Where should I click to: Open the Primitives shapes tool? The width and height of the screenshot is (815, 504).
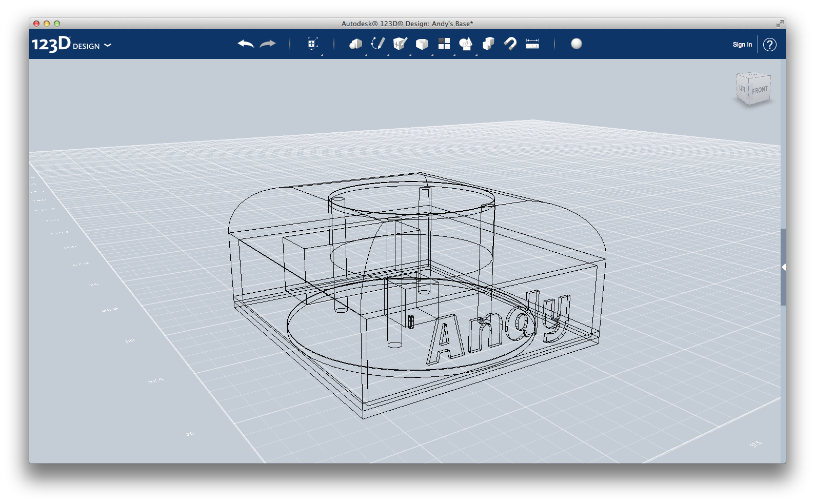pos(355,44)
